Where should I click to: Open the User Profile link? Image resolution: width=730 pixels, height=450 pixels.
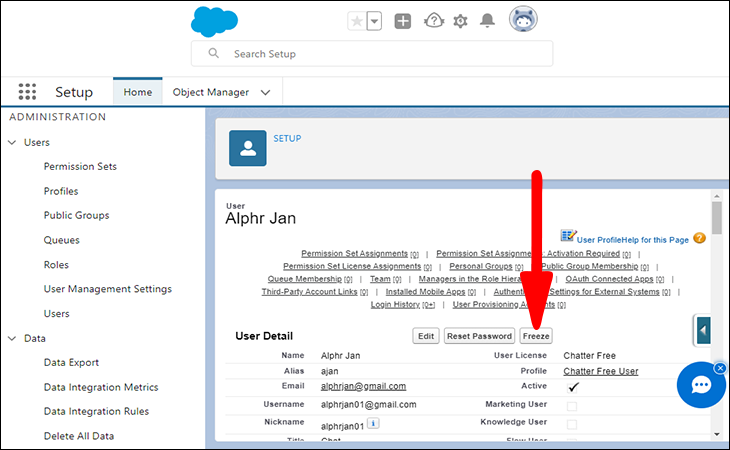click(x=601, y=240)
